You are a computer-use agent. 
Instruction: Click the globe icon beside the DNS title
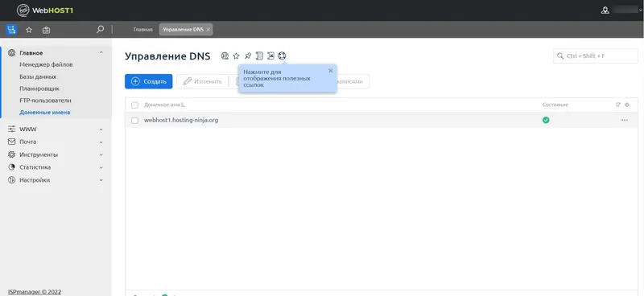pyautogui.click(x=225, y=55)
